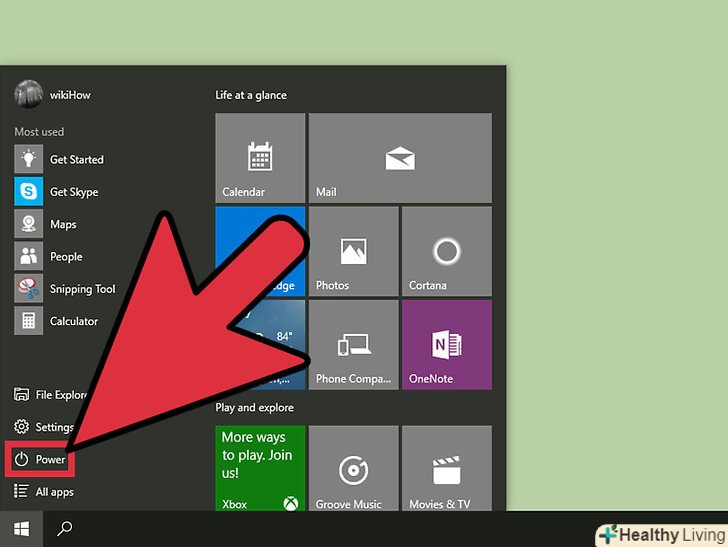Click the Get Started label
The image size is (728, 547).
click(x=77, y=159)
